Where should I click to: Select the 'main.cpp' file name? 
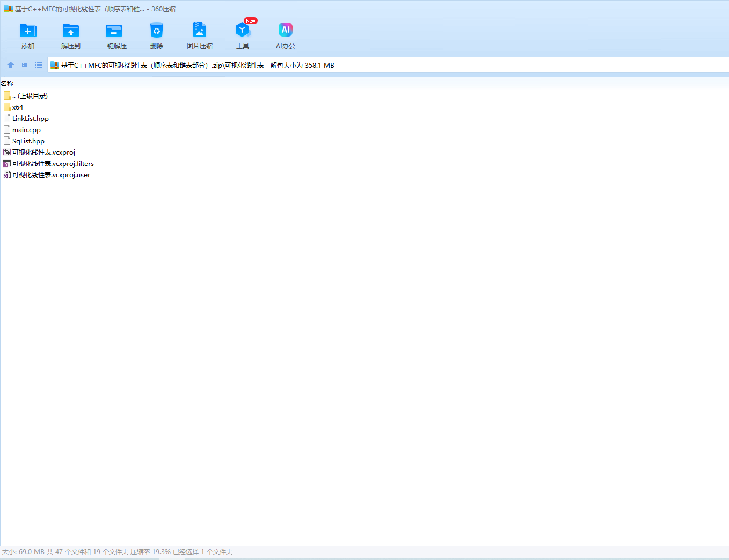(27, 130)
